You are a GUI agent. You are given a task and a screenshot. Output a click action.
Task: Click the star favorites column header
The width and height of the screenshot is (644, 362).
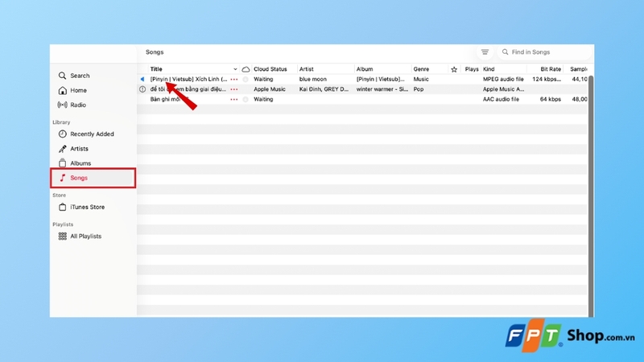point(454,69)
